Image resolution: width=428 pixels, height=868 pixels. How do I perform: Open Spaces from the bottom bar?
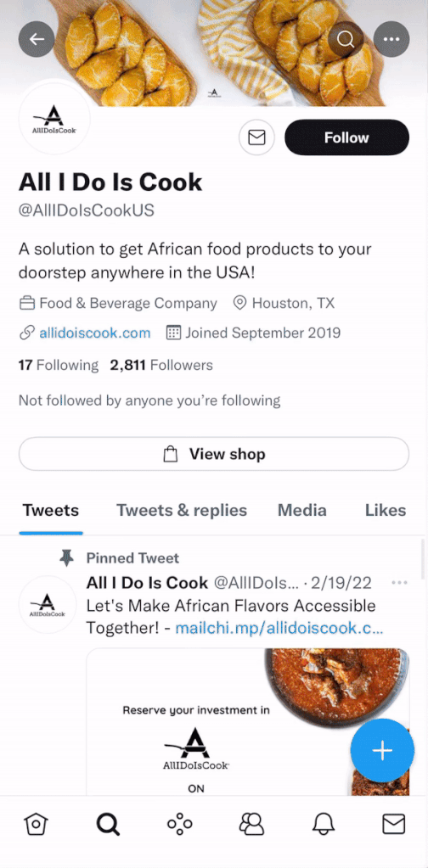point(180,824)
